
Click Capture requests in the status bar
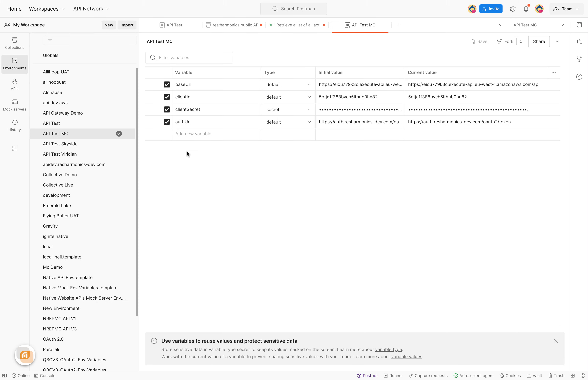(x=428, y=376)
